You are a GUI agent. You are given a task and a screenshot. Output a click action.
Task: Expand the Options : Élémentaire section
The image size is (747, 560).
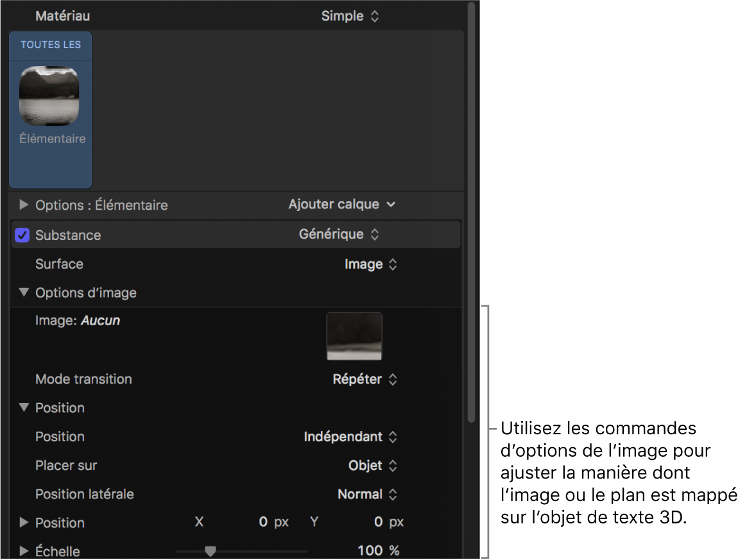24,205
